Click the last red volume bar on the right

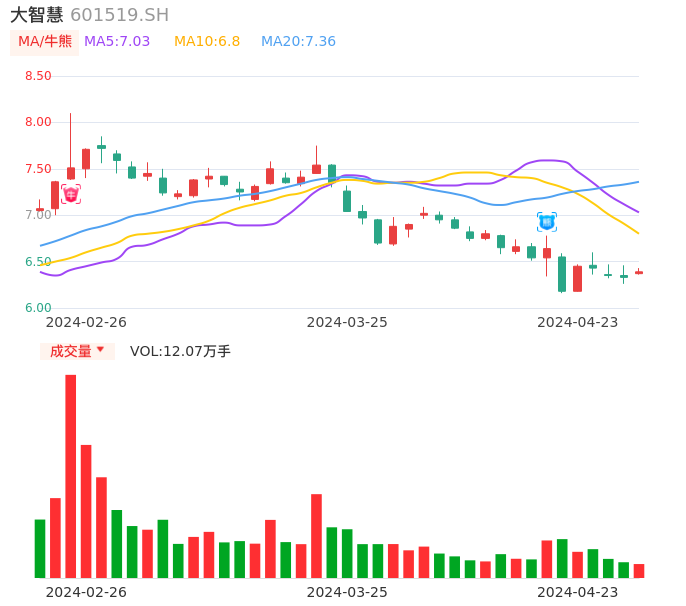639,571
